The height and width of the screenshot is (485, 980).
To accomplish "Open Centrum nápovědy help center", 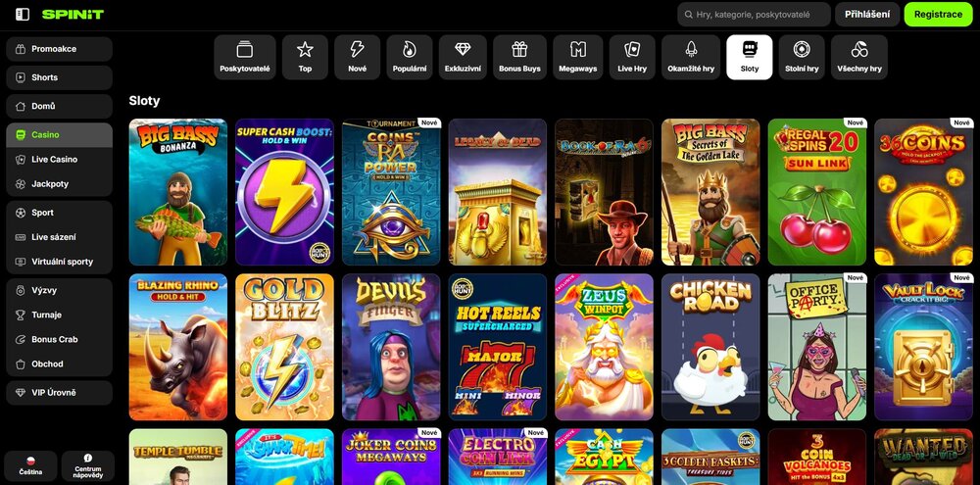I will coord(88,465).
